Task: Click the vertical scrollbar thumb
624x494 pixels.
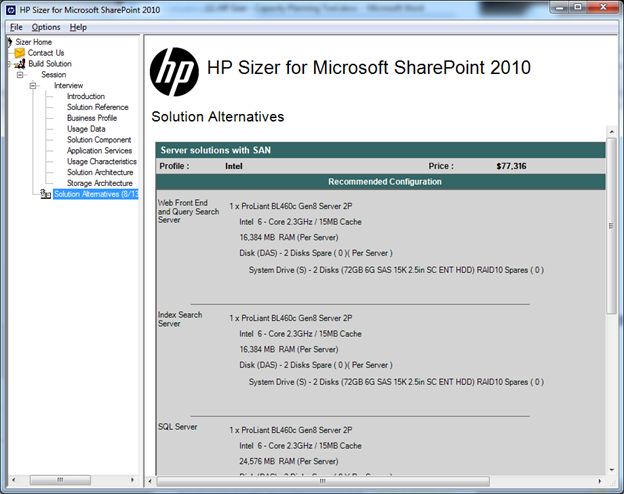Action: click(612, 226)
